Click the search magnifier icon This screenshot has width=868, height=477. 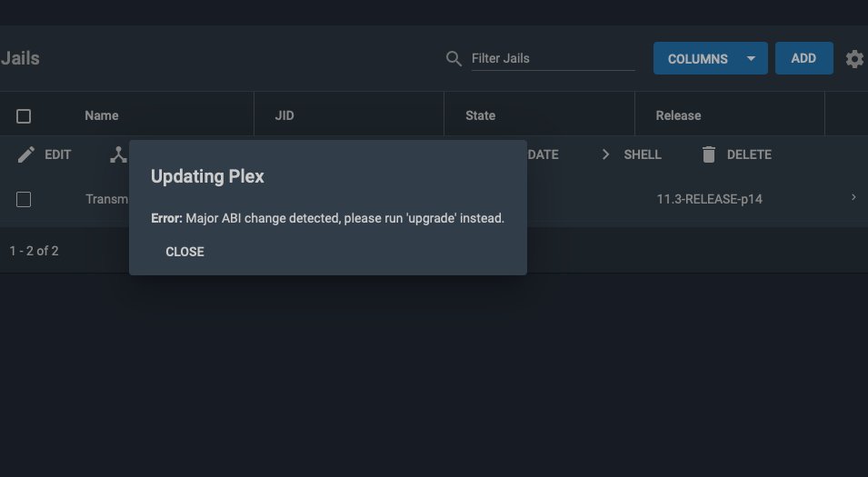[454, 59]
